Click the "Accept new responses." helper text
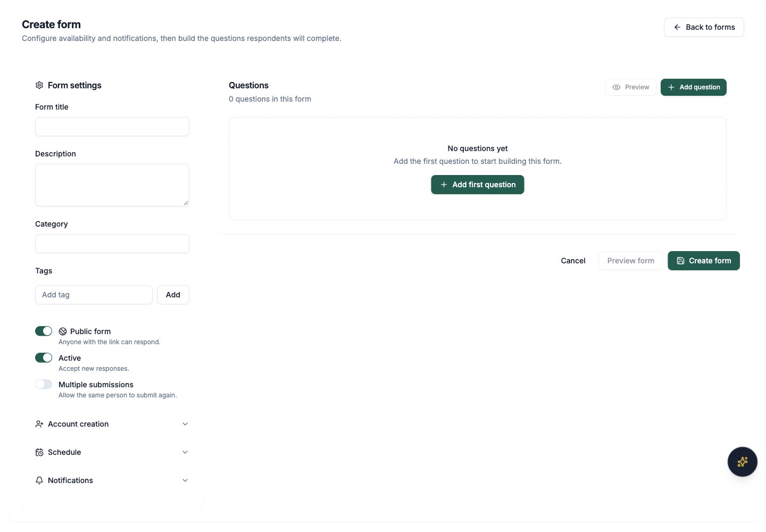This screenshot has width=766, height=532. tap(94, 369)
